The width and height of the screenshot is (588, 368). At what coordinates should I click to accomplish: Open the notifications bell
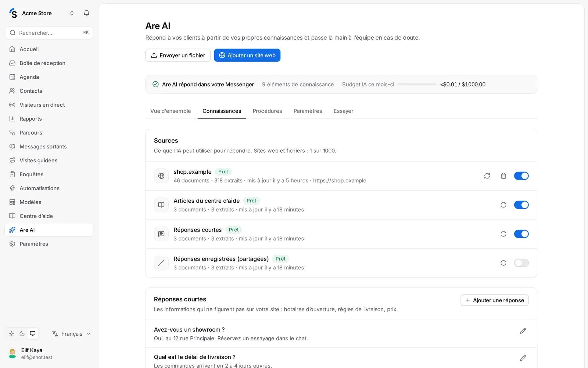coord(86,13)
